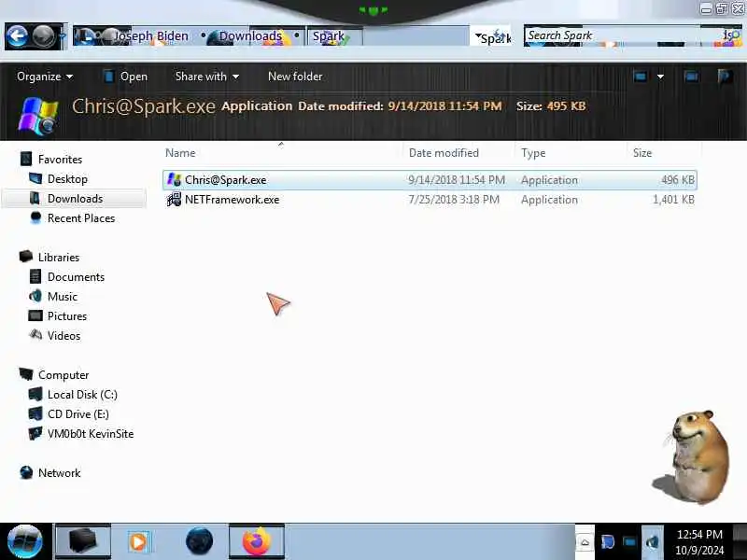
Task: Create a New folder
Action: [295, 77]
